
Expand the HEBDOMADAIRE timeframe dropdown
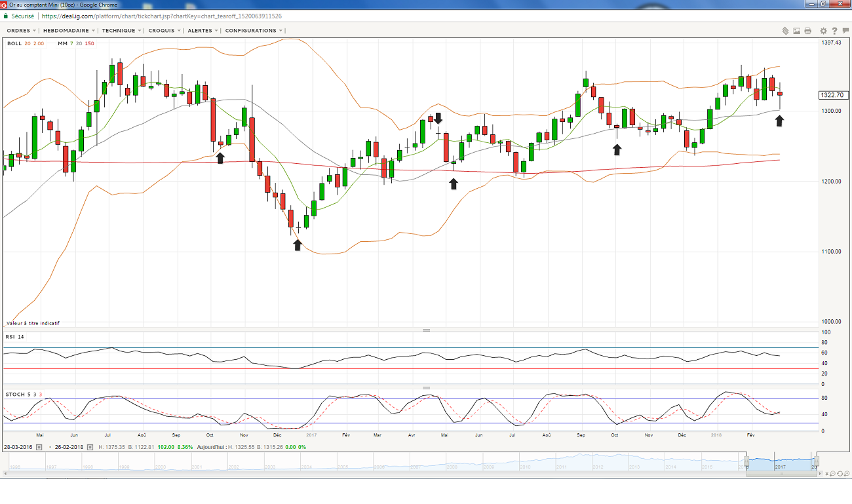[x=69, y=31]
